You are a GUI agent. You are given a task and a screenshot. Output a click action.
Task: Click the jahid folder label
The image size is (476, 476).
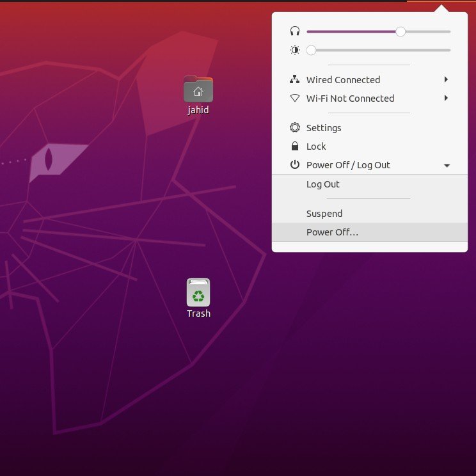tap(198, 110)
